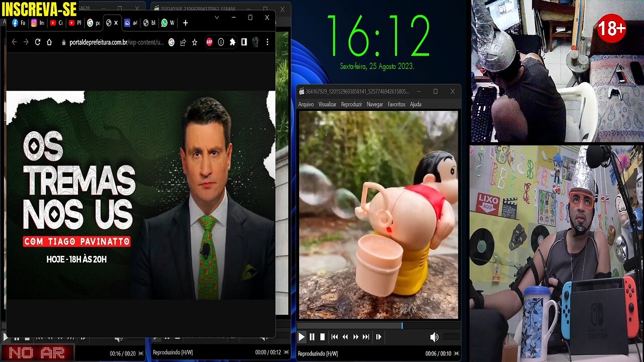The image size is (644, 362).
Task: Click the 00:00 / 00:12 timer in back player
Action: 268,352
